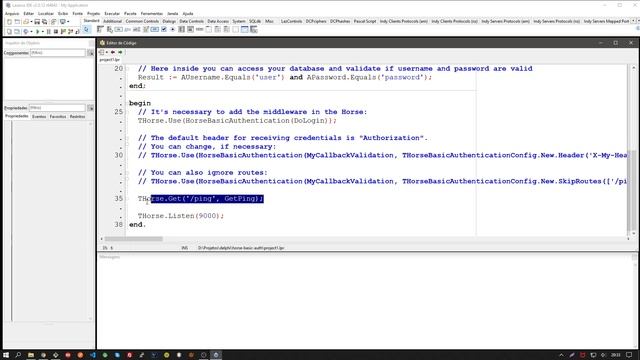The width and height of the screenshot is (640, 360).
Task: Click the THorse.Listen(9000) code line
Action: tap(181, 216)
